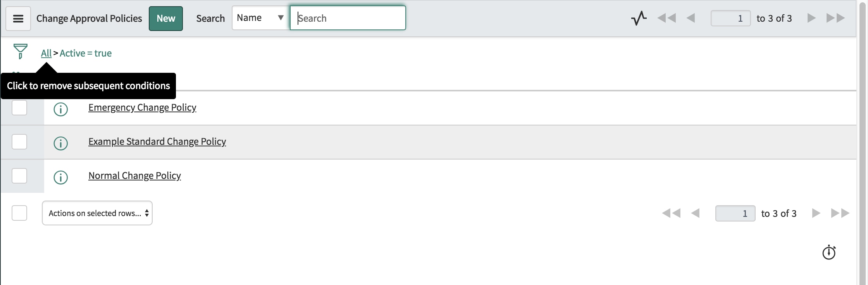Check the select-all rows checkbox
The width and height of the screenshot is (868, 285).
19,213
